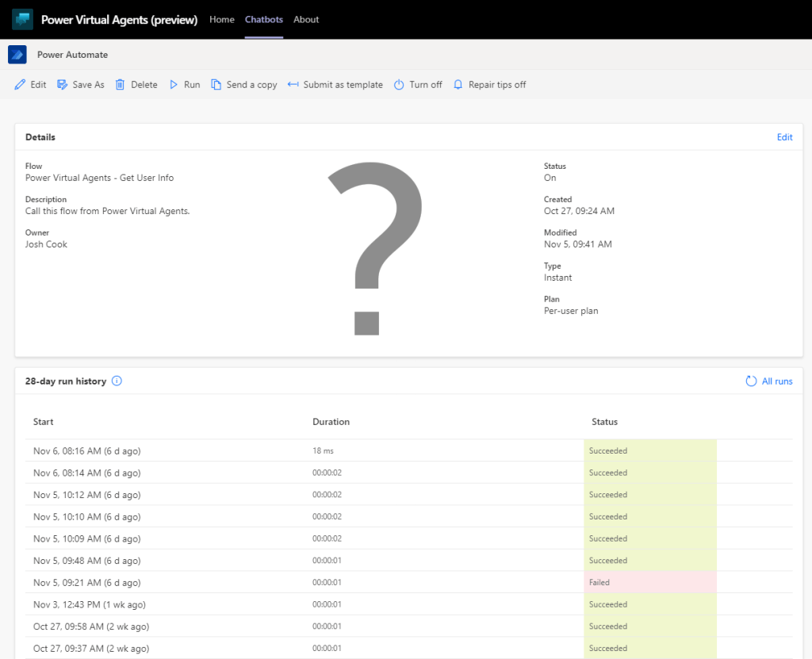812x659 pixels.
Task: Toggle Repair tips off
Action: point(458,84)
